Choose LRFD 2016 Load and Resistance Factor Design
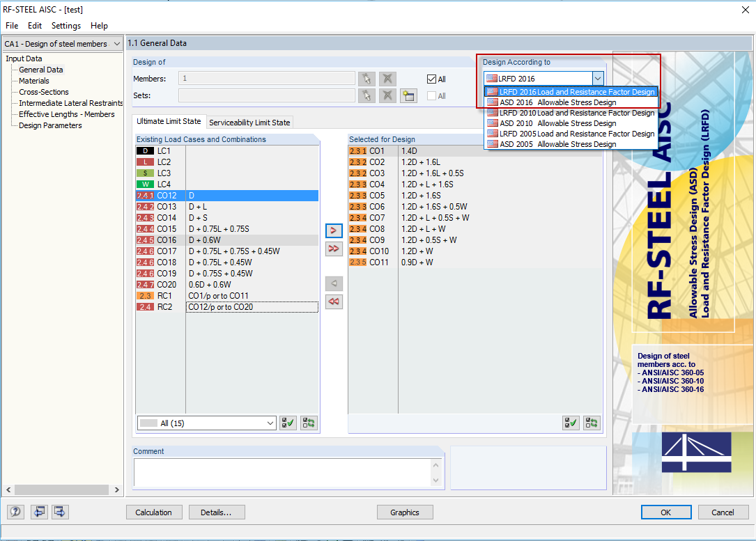Screen dimensions: 756x541 point(571,91)
